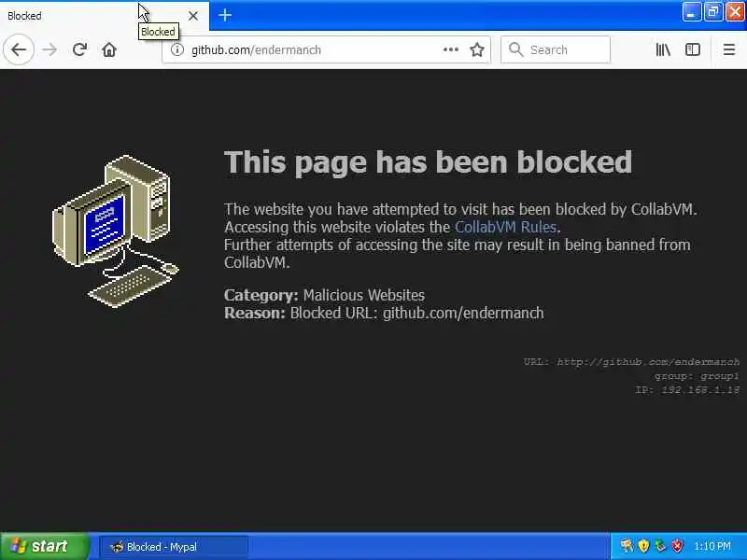Open the hamburger application menu
747x560 pixels.
click(729, 49)
